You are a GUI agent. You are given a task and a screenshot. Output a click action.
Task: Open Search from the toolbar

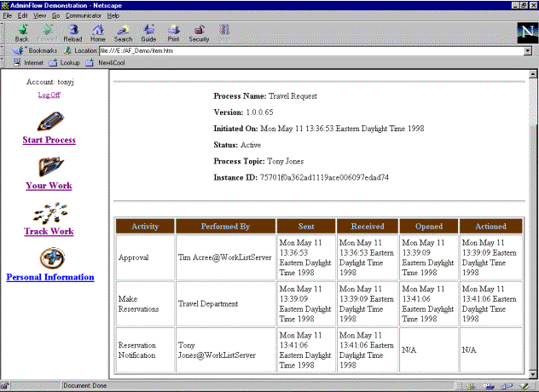click(x=124, y=32)
